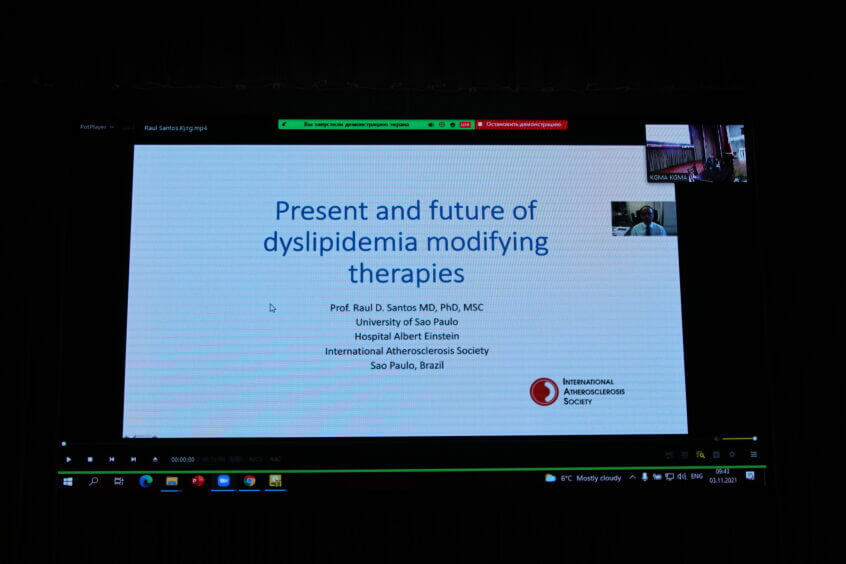
Task: Click the KOMA participant video thumbnail
Action: click(695, 153)
